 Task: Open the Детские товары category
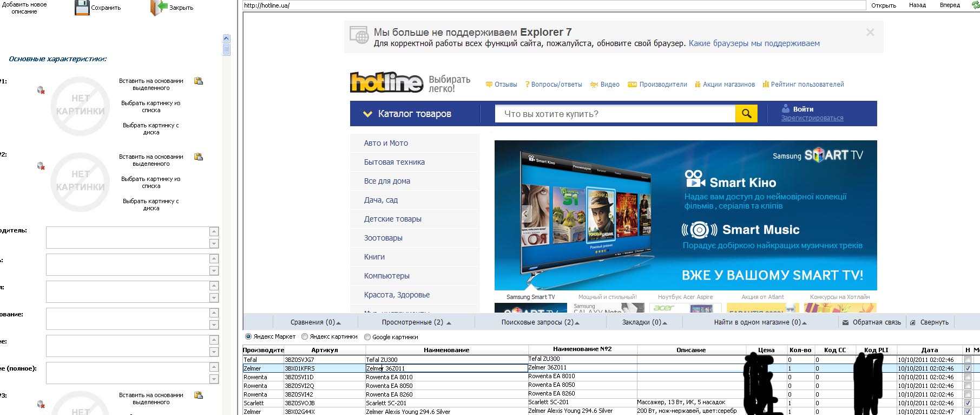pyautogui.click(x=392, y=219)
